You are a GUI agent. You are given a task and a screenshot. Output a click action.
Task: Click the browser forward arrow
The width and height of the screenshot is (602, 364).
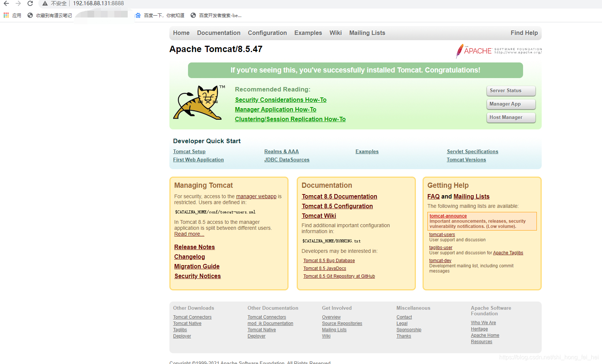[x=18, y=3]
